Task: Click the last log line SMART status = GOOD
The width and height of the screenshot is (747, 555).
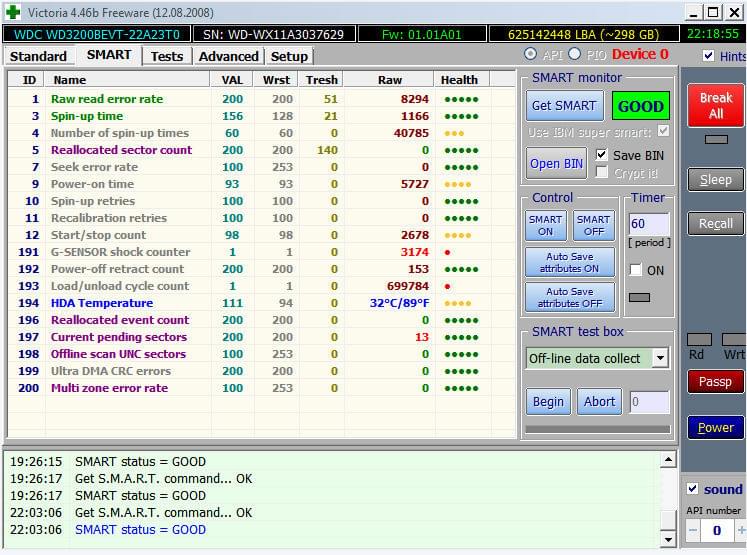Action: click(140, 530)
